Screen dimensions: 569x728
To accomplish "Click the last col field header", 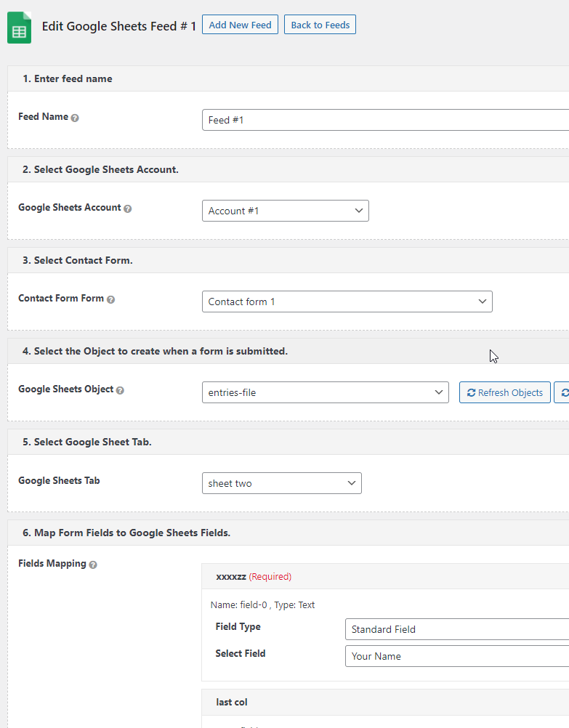I will (x=385, y=702).
